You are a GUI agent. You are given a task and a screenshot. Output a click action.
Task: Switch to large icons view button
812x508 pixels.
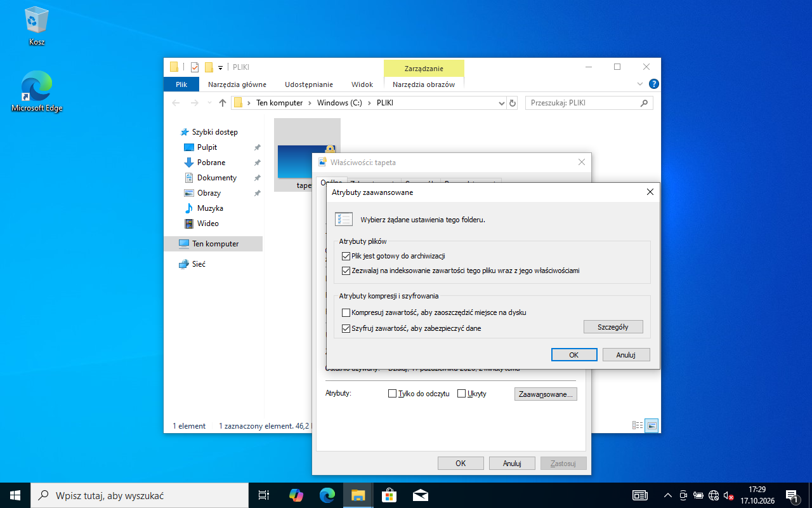click(x=652, y=425)
